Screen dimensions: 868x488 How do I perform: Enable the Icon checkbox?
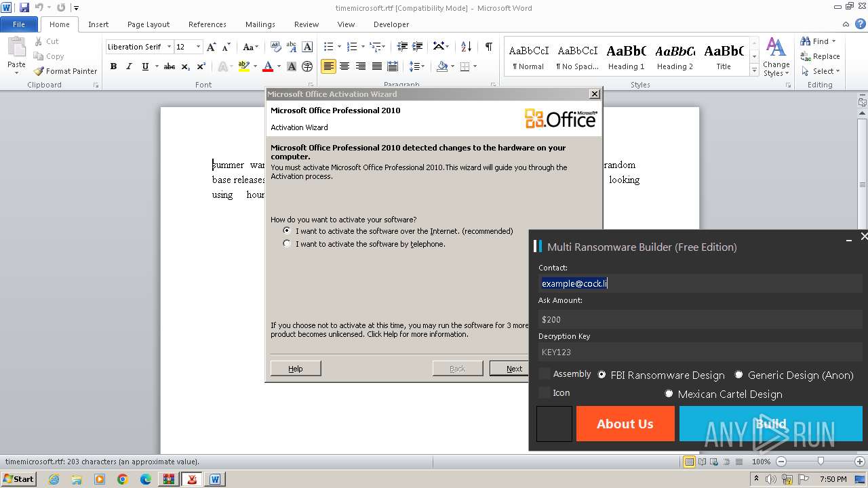(545, 392)
